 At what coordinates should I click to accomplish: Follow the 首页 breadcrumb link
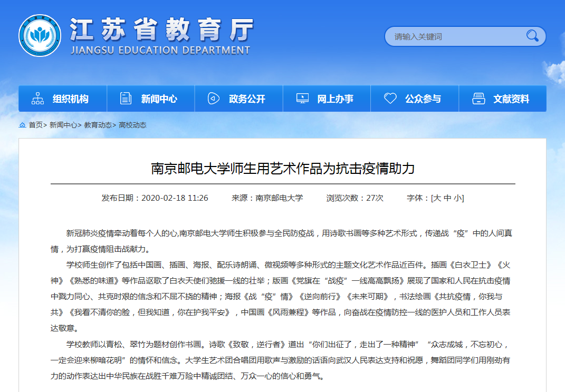(35, 125)
